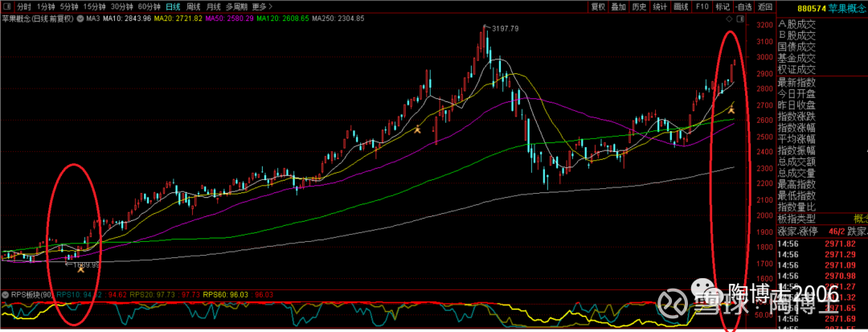This screenshot has height=332, width=868.
Task: Click the 标记 mark button
Action: pos(723,7)
